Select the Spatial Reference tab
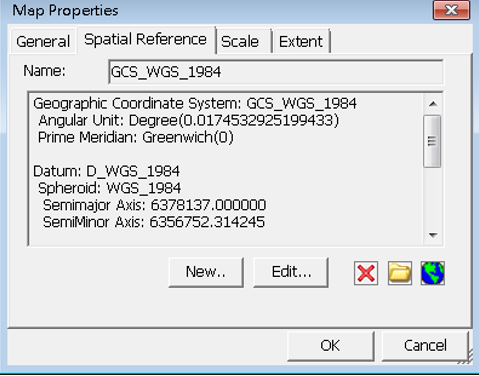479x376 pixels. [x=146, y=40]
